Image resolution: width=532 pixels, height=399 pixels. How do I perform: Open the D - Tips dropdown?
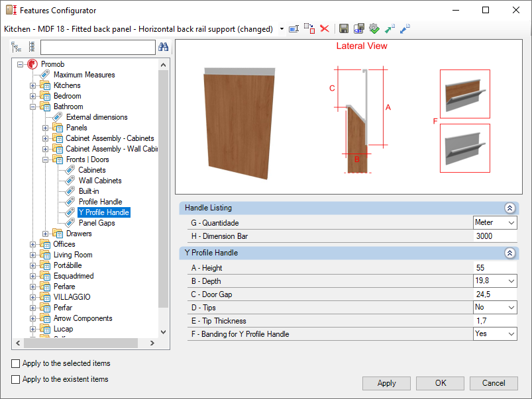pyautogui.click(x=511, y=308)
